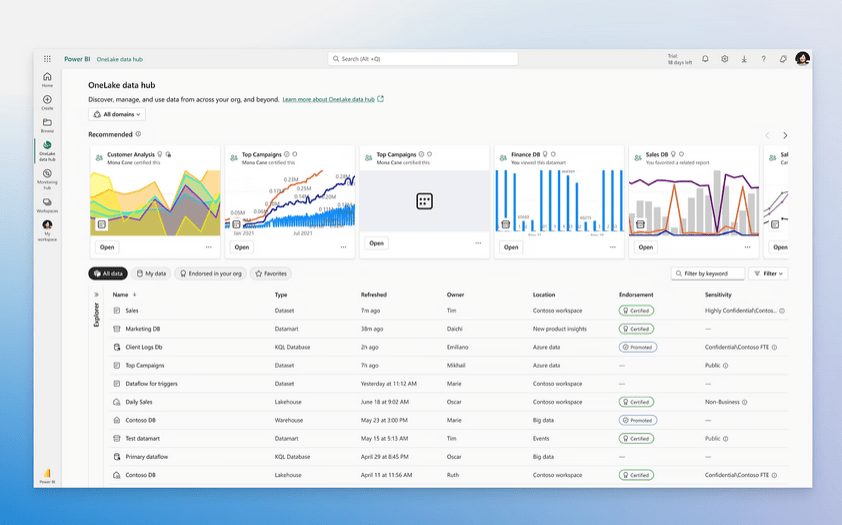Expand the Explorer pane chevron

[x=97, y=295]
